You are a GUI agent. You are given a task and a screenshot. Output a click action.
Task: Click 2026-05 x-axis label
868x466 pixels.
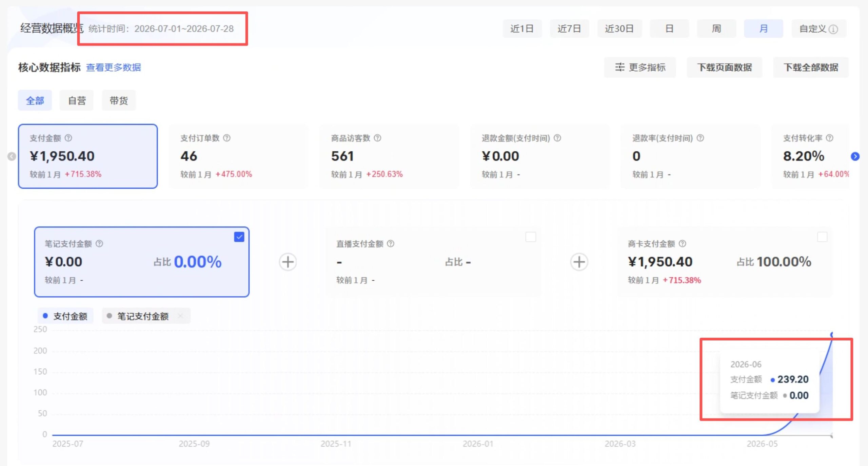762,444
